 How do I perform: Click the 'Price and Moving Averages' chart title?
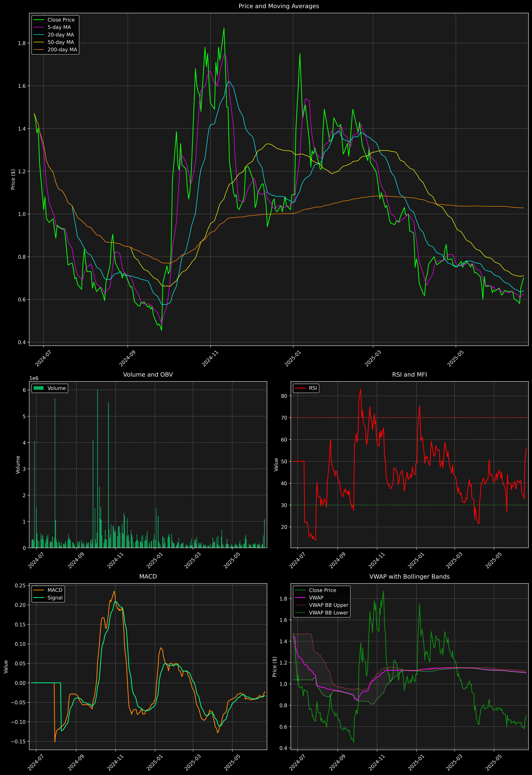[279, 6]
